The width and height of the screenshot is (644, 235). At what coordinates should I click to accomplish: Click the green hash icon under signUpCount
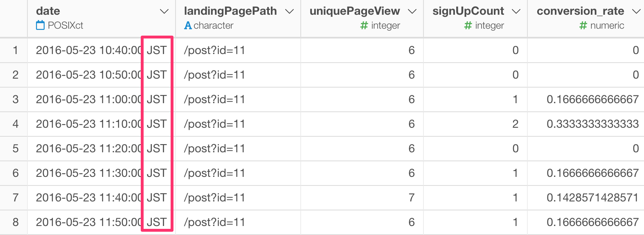click(468, 25)
